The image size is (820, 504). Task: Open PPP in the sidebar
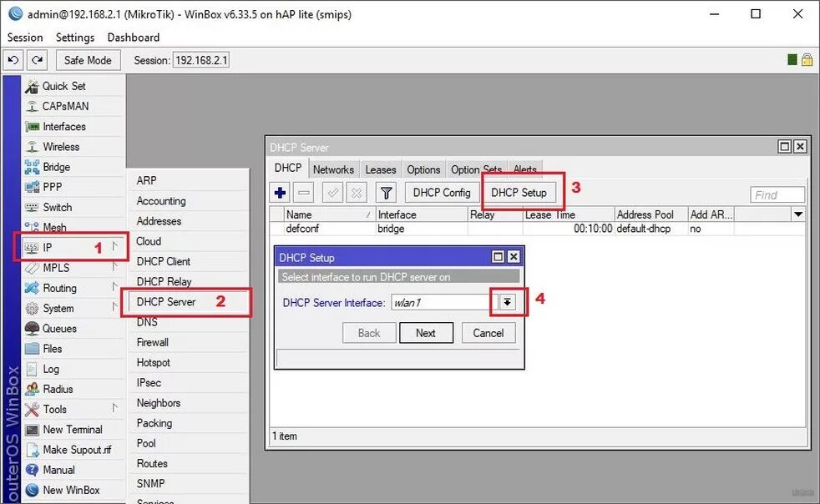(x=73, y=187)
